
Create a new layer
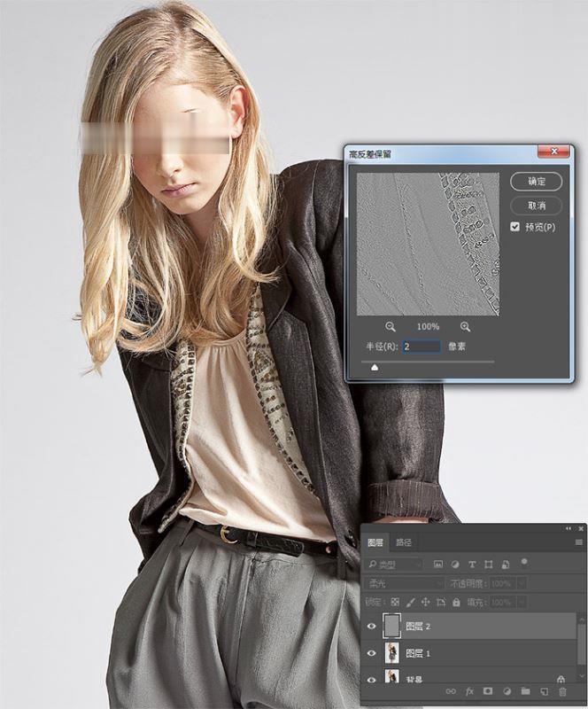(x=544, y=691)
